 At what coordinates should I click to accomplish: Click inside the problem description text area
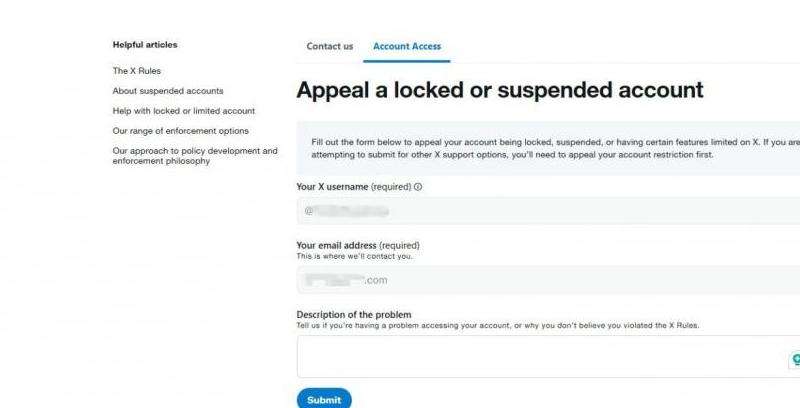(540, 357)
